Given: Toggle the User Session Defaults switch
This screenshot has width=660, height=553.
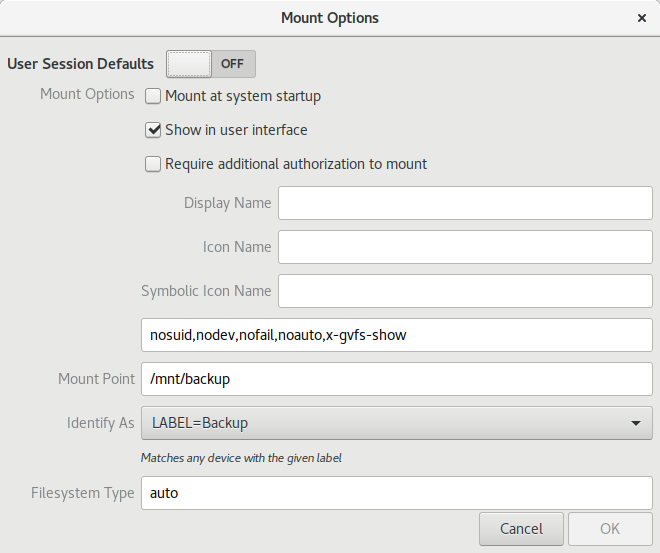Looking at the screenshot, I should pyautogui.click(x=211, y=64).
